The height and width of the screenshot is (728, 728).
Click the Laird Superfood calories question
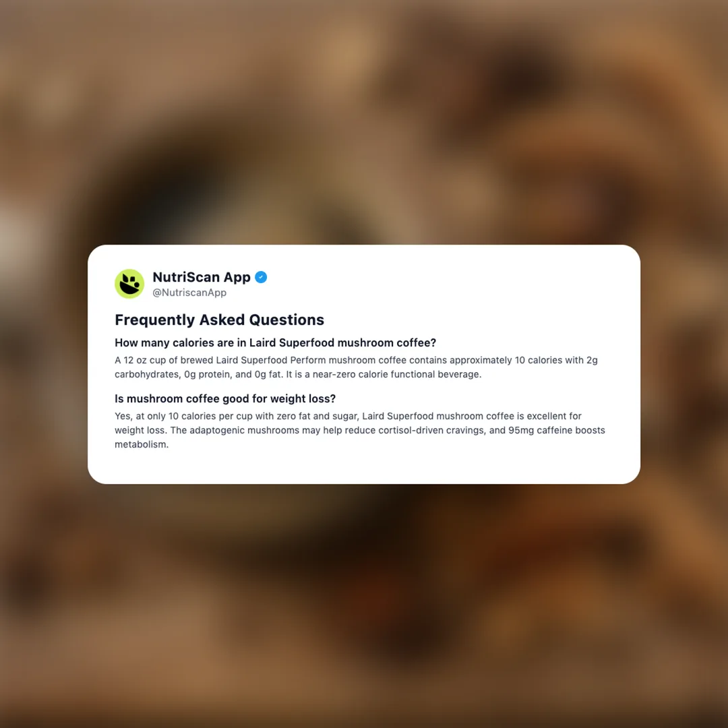[275, 342]
